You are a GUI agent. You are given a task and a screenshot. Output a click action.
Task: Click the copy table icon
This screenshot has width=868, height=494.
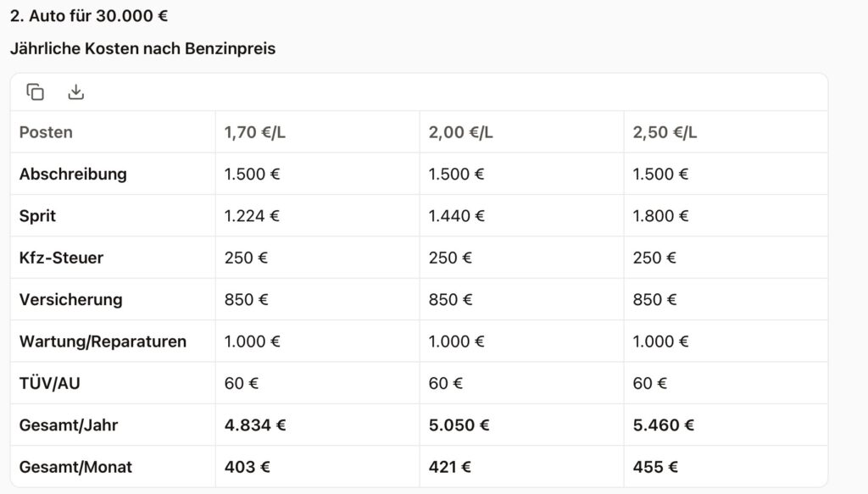(x=36, y=92)
